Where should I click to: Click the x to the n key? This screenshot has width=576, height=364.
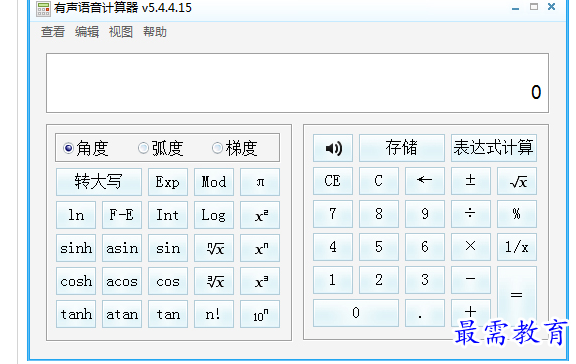click(260, 248)
